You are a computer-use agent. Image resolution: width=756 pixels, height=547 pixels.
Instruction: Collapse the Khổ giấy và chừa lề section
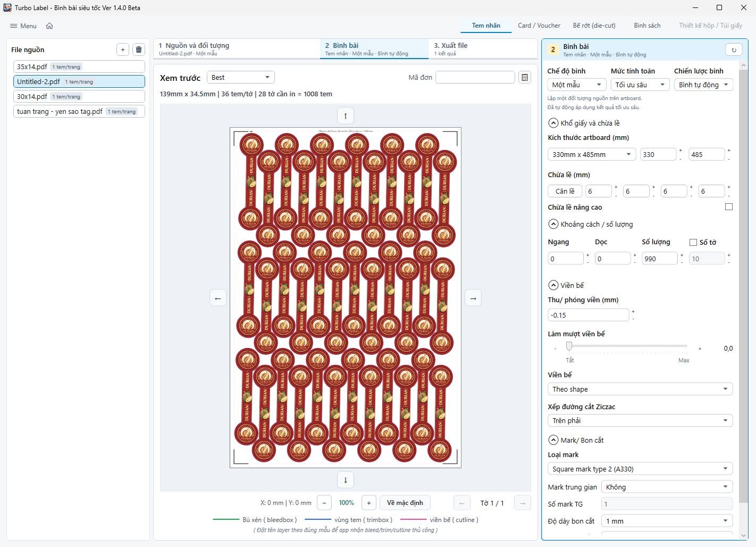tap(553, 123)
